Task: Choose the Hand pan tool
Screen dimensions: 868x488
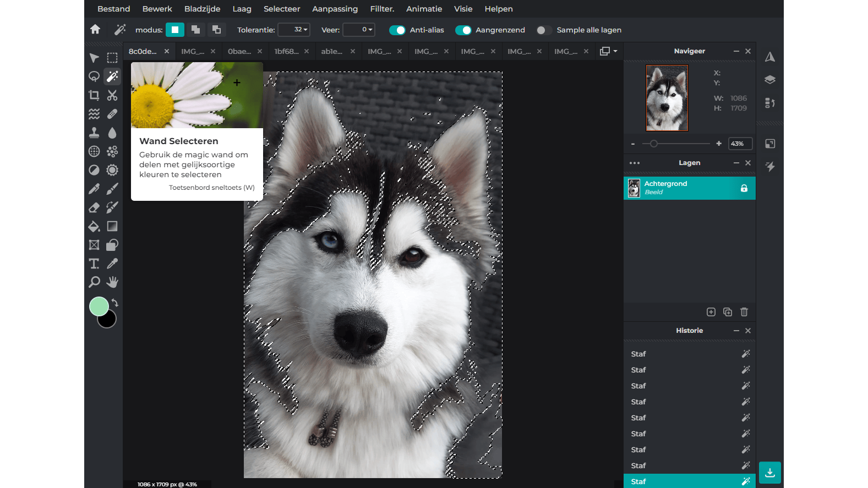Action: [x=112, y=282]
